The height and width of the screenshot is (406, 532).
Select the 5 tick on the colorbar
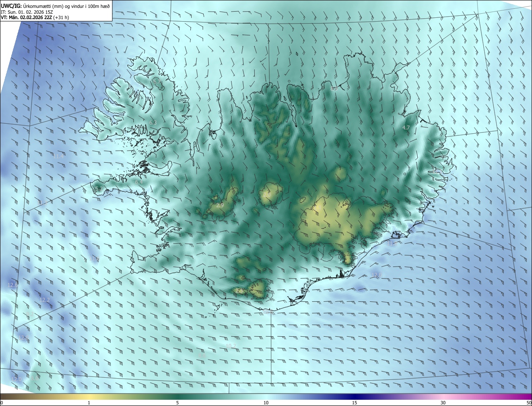click(177, 403)
